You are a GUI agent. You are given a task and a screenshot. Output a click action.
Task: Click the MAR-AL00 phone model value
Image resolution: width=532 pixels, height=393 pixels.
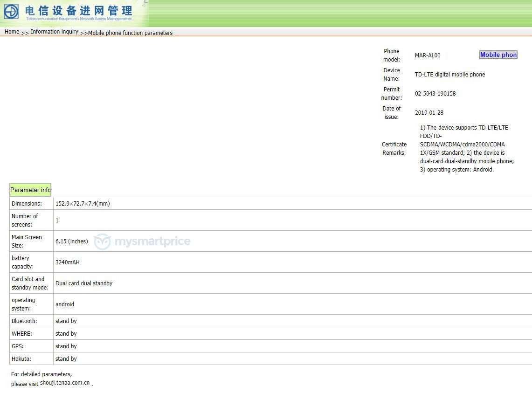[427, 55]
